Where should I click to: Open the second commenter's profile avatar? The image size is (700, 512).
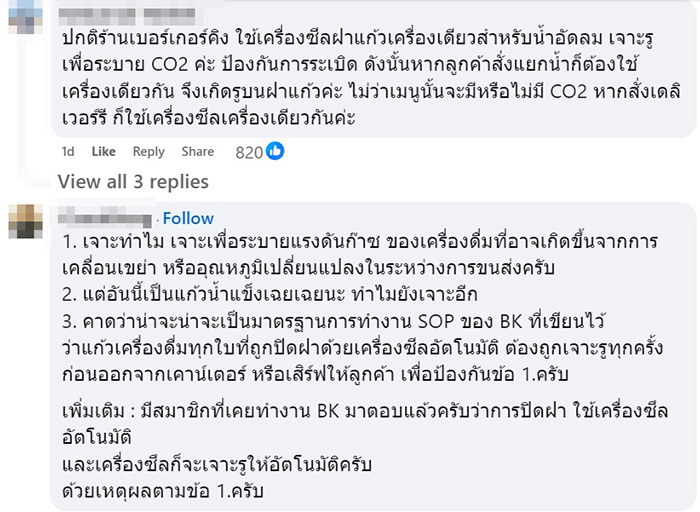pos(22,220)
